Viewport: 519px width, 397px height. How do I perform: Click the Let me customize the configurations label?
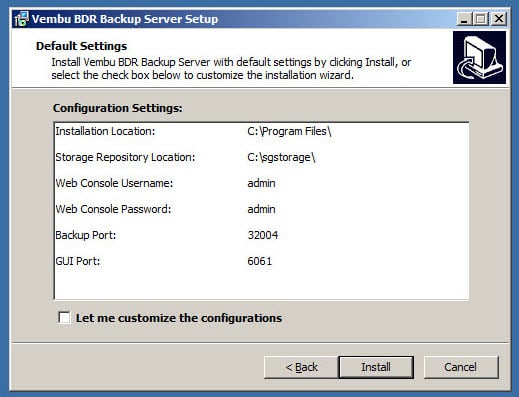(179, 318)
